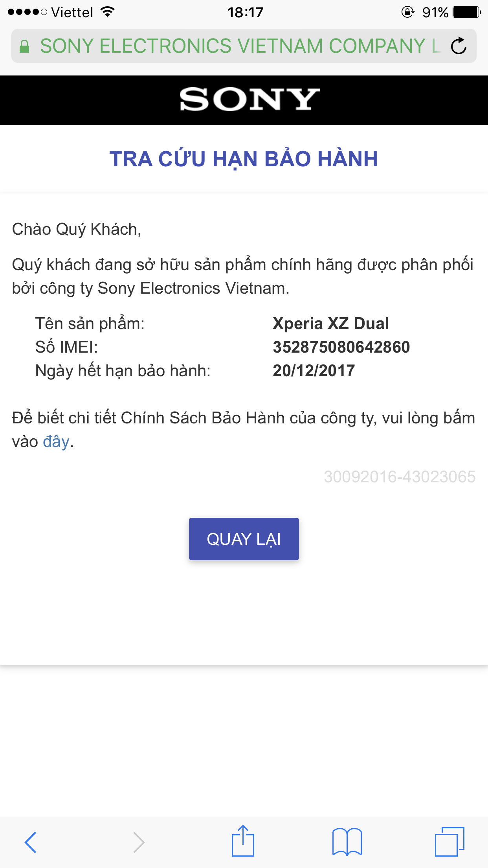Tap the Wi-Fi signal icon

pos(107,12)
